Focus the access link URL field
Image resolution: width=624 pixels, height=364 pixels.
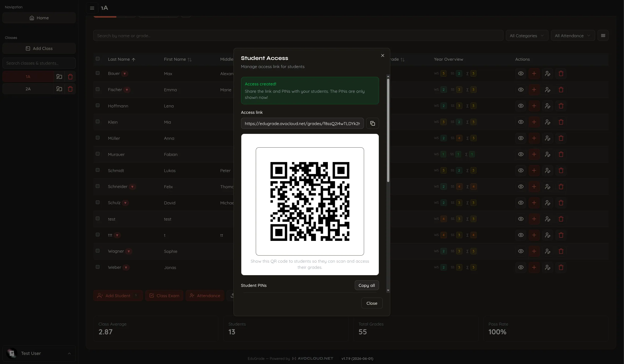click(302, 123)
